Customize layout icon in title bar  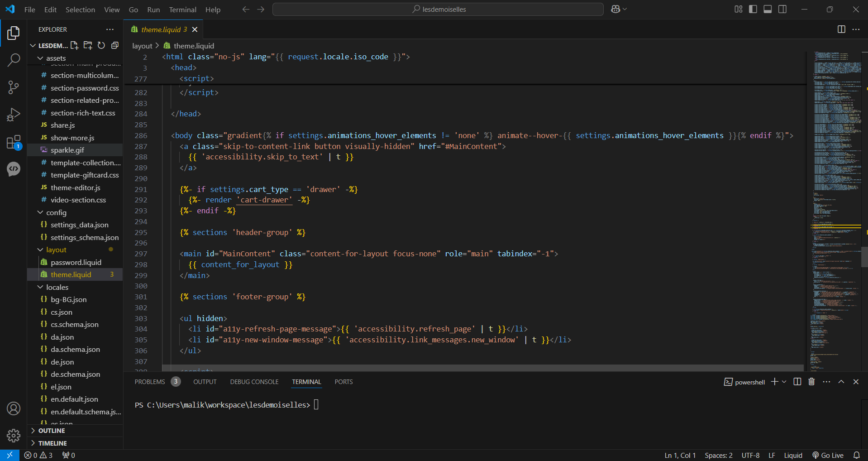[739, 9]
